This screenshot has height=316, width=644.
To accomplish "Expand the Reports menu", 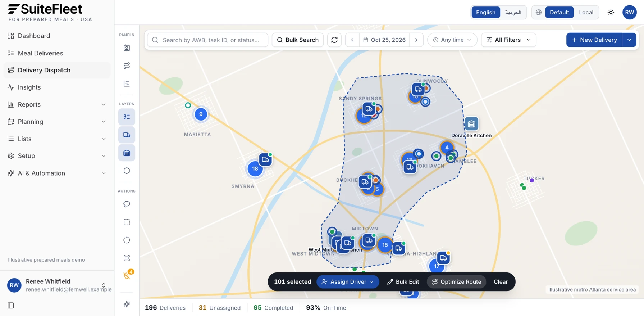I will click(x=57, y=105).
